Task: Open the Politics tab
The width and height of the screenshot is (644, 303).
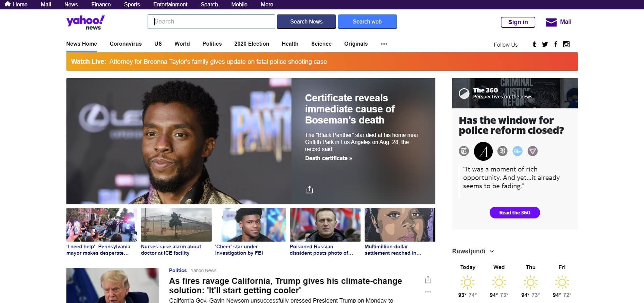Action: point(212,44)
